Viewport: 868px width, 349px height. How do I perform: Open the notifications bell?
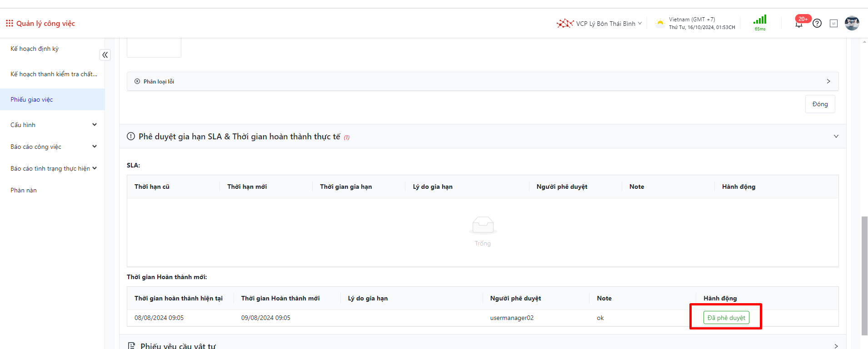pyautogui.click(x=798, y=24)
